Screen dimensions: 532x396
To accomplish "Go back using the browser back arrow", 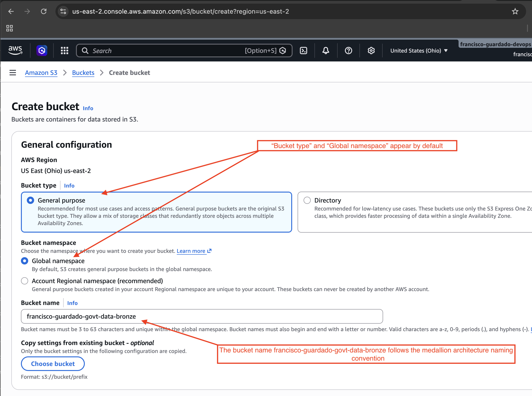I will point(11,11).
